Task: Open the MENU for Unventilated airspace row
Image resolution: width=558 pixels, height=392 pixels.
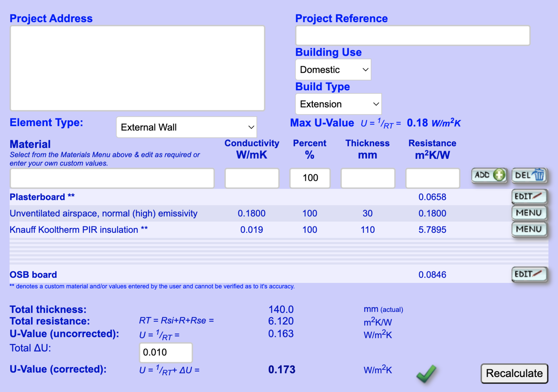Action: coord(529,213)
